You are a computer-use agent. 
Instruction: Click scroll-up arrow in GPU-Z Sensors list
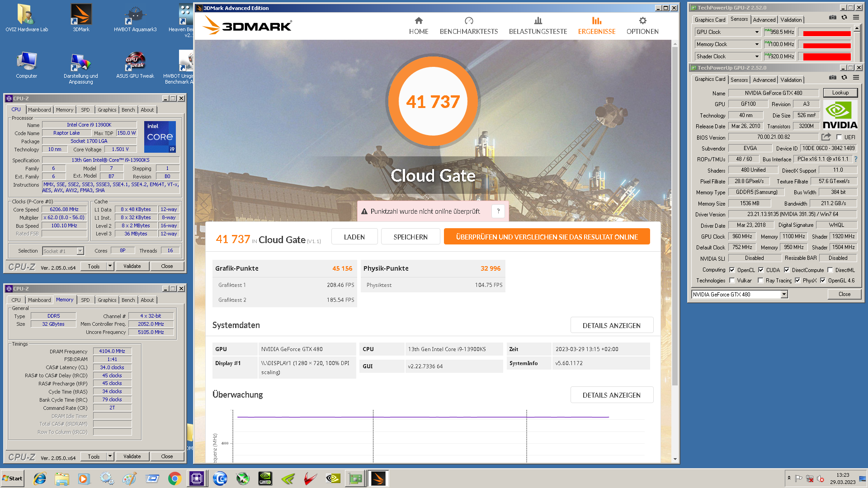[857, 29]
